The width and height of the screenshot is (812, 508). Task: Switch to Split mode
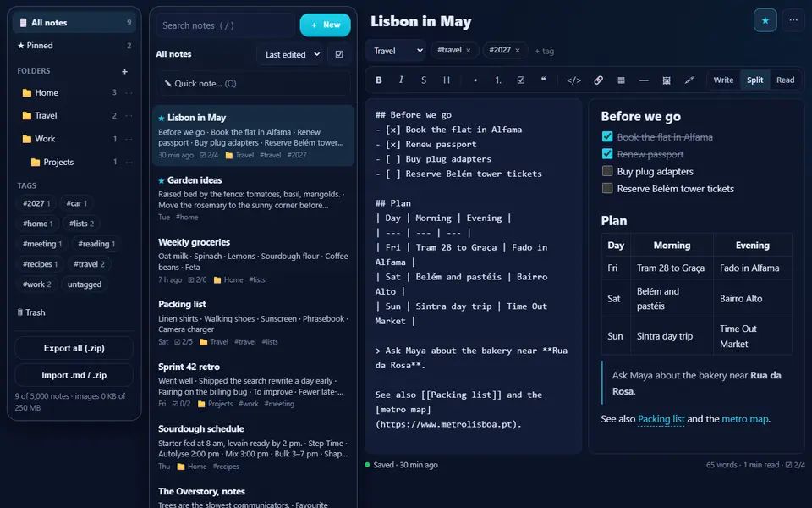click(754, 80)
